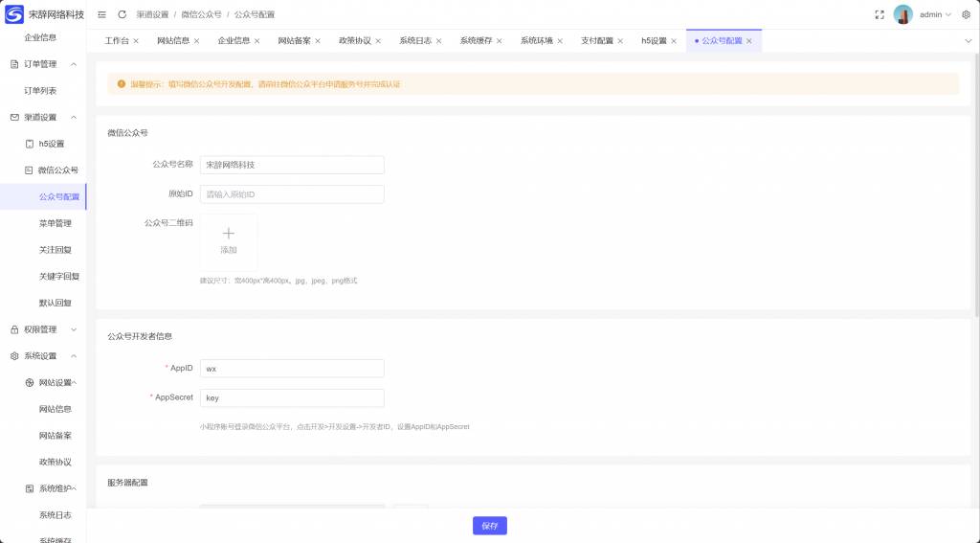Viewport: 980px width, 543px height.
Task: Click the refresh page icon
Action: [x=122, y=14]
